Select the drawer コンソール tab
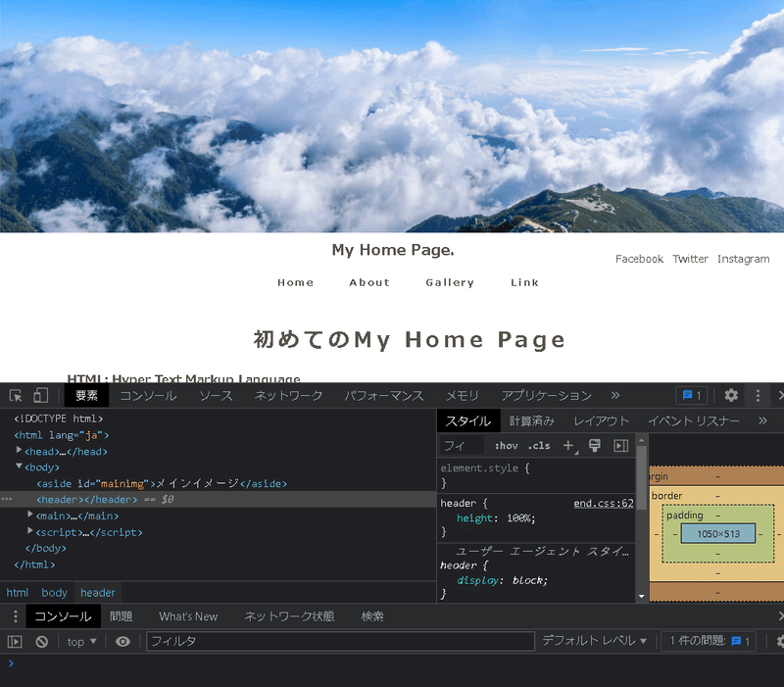 (x=63, y=616)
